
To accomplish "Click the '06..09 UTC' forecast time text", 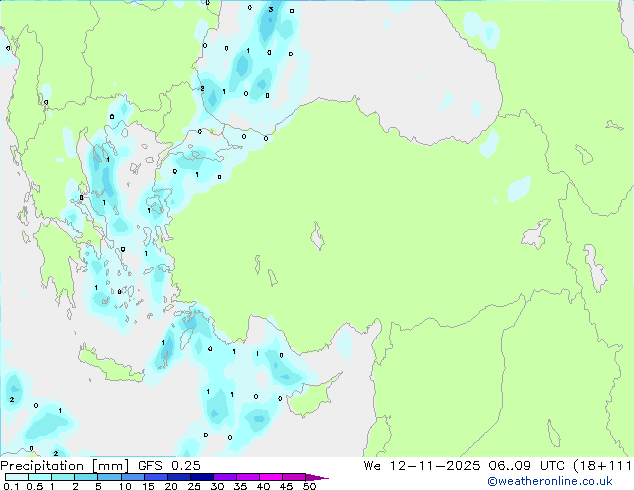I will tap(527, 466).
